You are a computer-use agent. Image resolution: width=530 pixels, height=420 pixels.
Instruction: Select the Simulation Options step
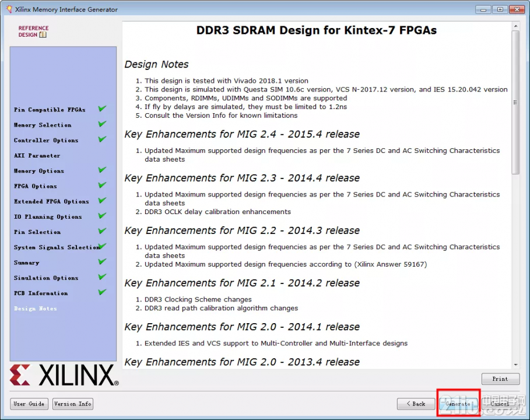click(x=46, y=278)
